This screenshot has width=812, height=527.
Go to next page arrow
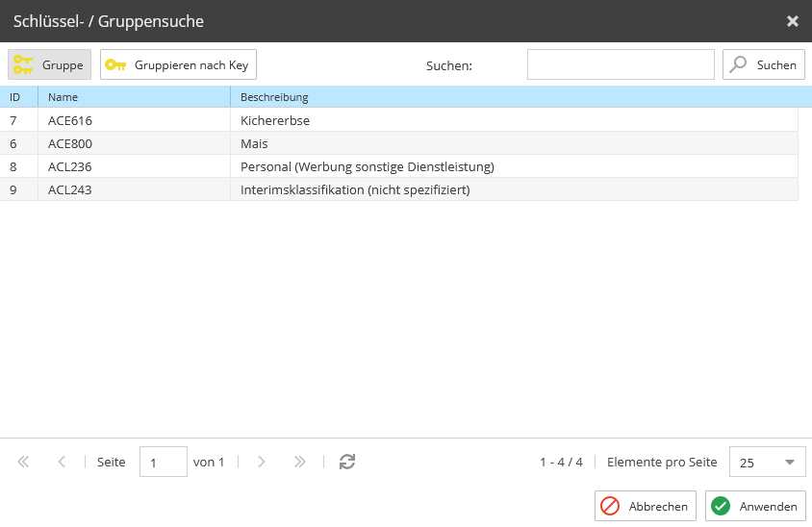click(x=262, y=462)
